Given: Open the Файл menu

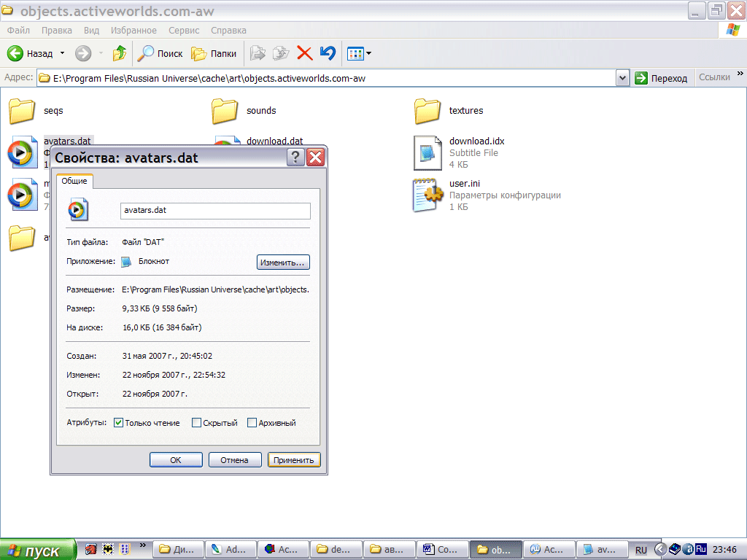Looking at the screenshot, I should [x=18, y=31].
